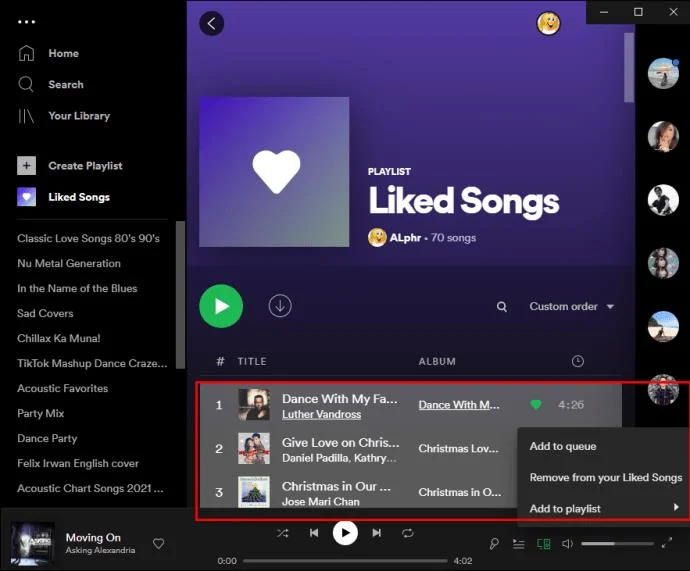Open the lyrics microphone icon
This screenshot has width=690, height=571.
pyautogui.click(x=494, y=544)
